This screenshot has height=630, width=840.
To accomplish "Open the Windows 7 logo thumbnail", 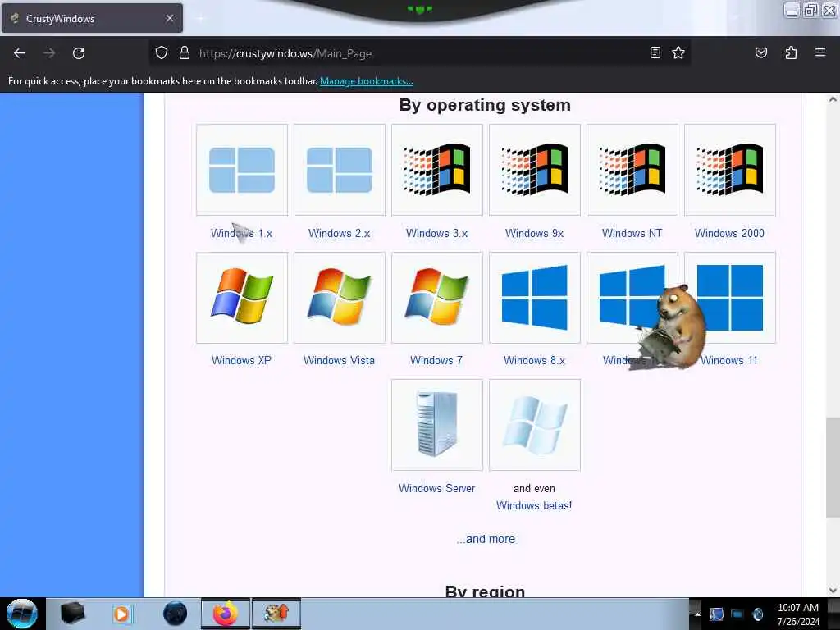I will point(437,297).
